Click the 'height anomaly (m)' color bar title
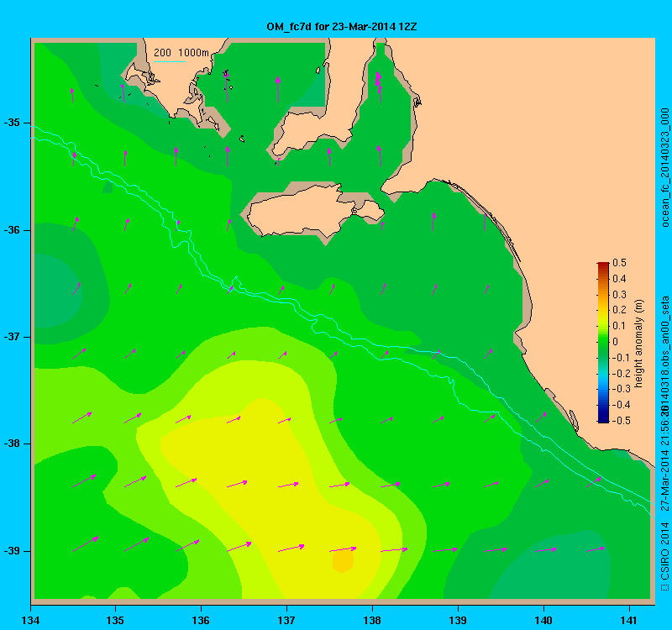Viewport: 672px width, 630px height. click(x=639, y=344)
